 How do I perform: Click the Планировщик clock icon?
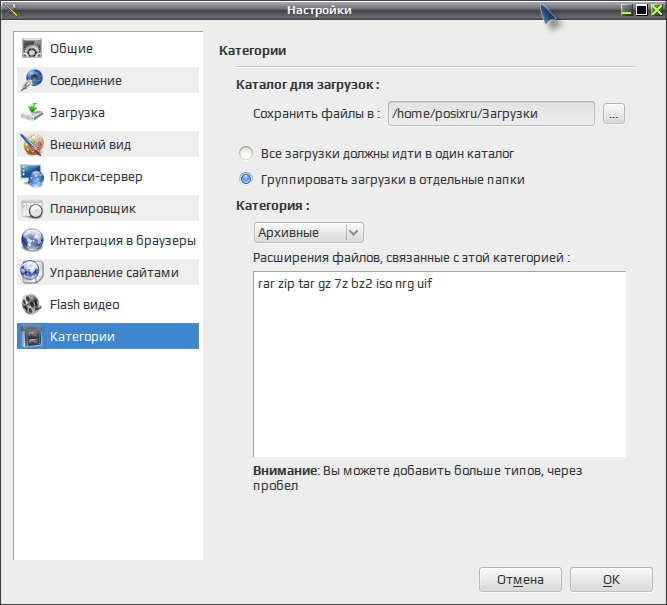(x=32, y=208)
